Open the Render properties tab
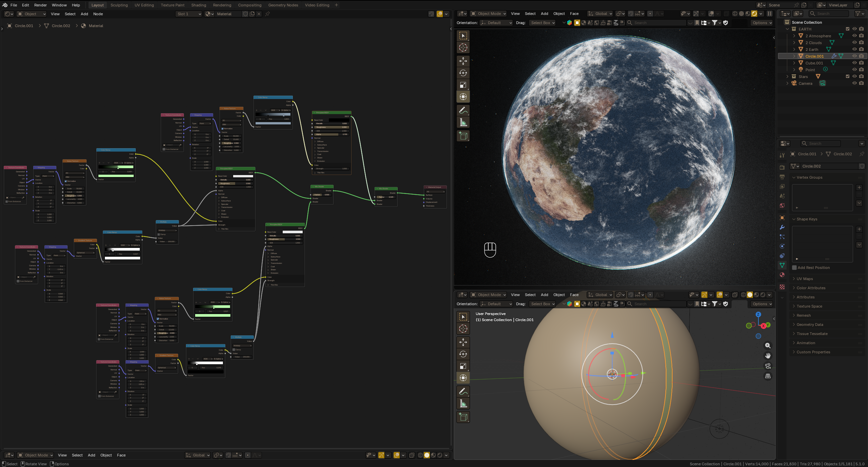This screenshot has width=868, height=467. click(782, 167)
